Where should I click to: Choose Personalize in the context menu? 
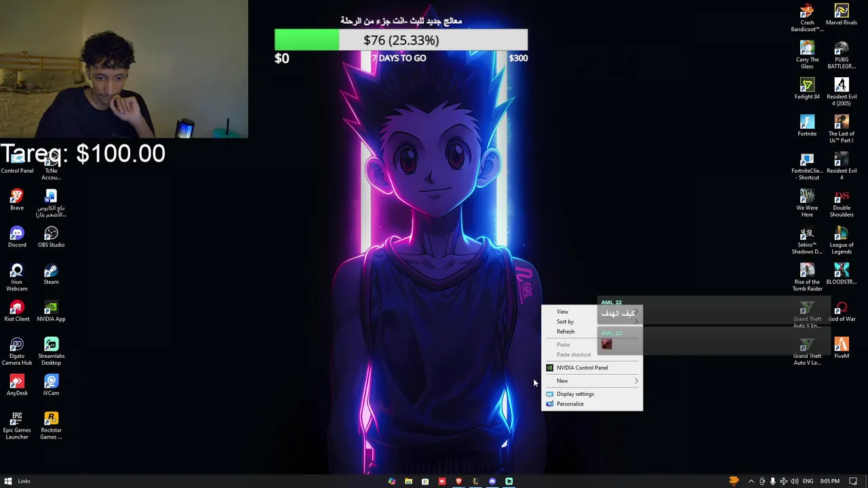coord(592,404)
